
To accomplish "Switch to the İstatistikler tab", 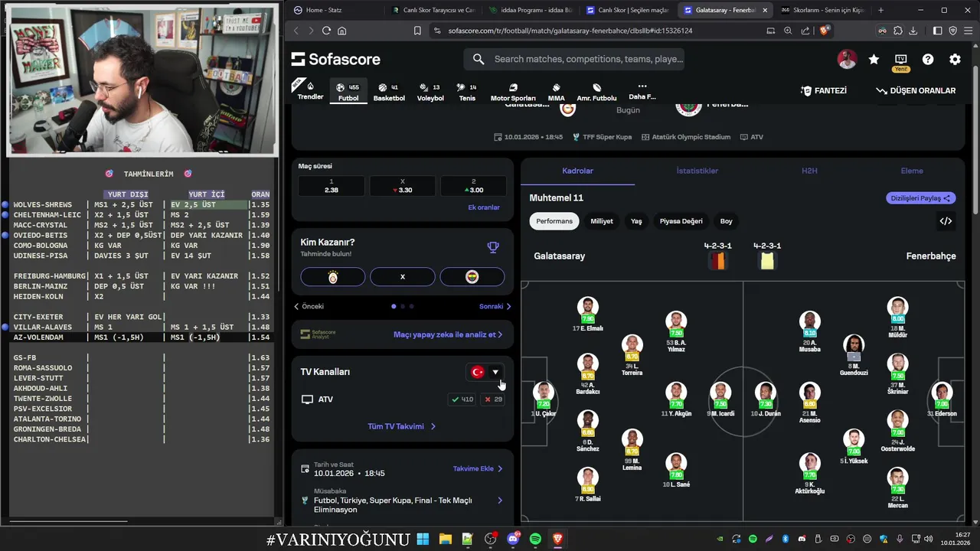I will click(x=697, y=171).
